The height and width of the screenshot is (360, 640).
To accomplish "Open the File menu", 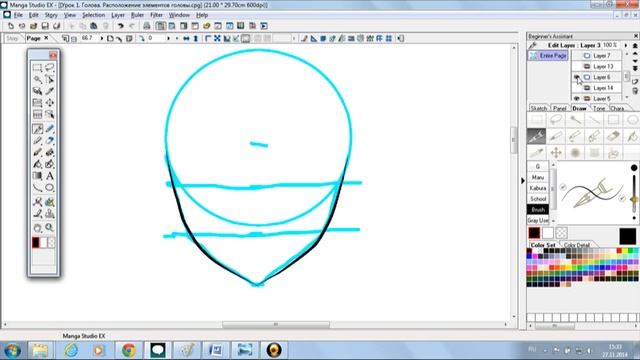I will [18, 15].
